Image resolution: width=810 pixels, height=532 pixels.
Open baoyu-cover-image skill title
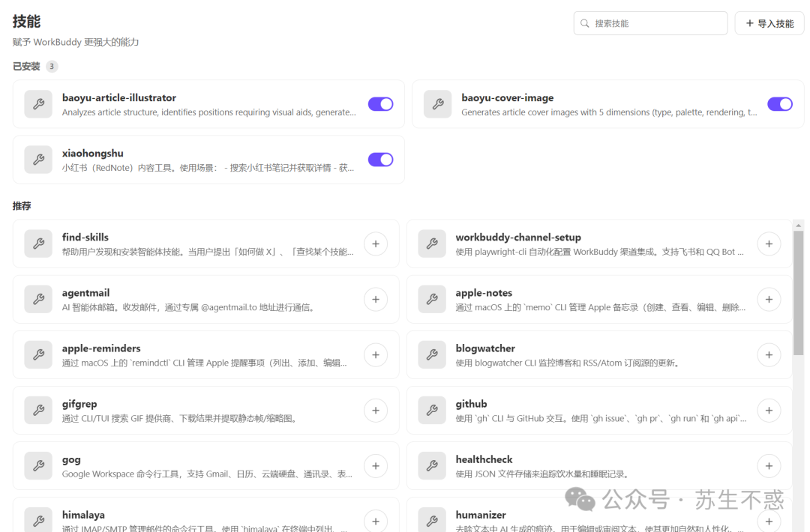point(507,97)
